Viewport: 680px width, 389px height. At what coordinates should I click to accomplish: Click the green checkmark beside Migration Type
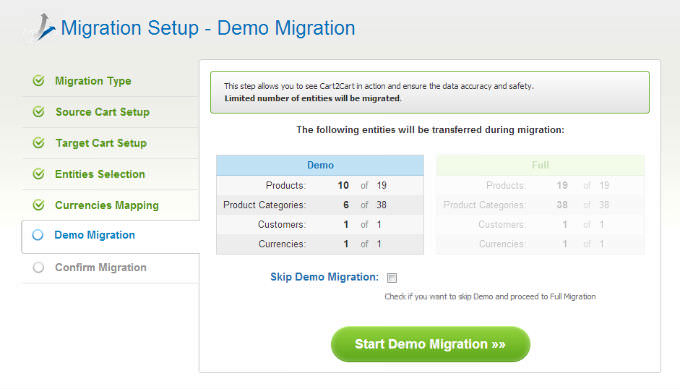point(39,81)
